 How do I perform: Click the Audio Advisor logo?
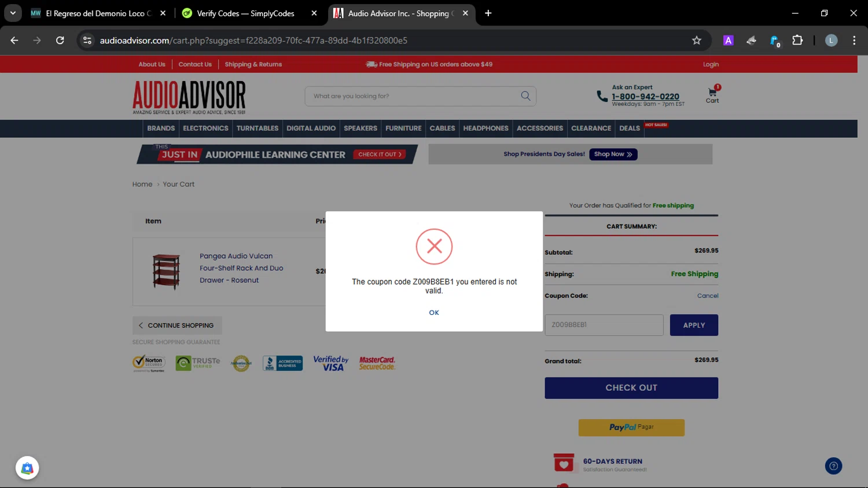point(189,97)
